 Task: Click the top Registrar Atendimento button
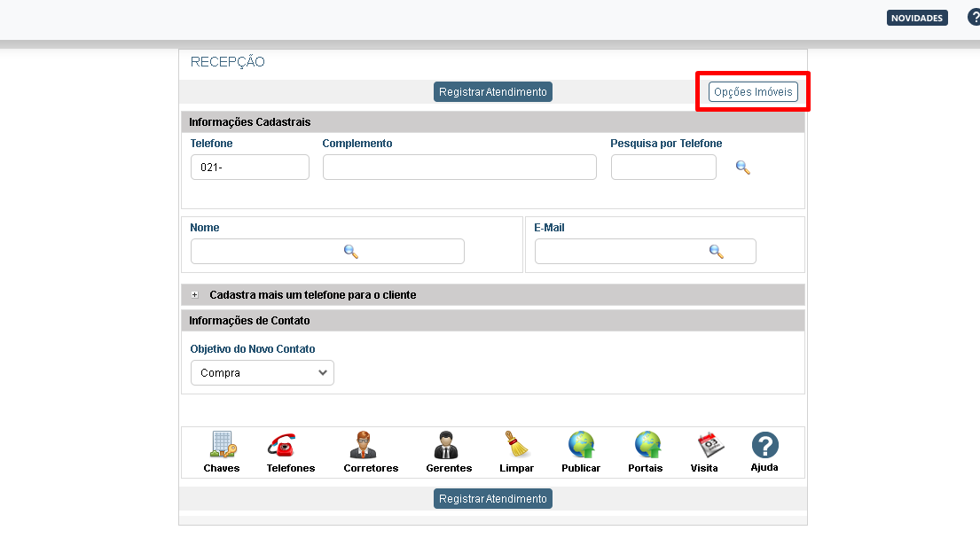pyautogui.click(x=493, y=92)
